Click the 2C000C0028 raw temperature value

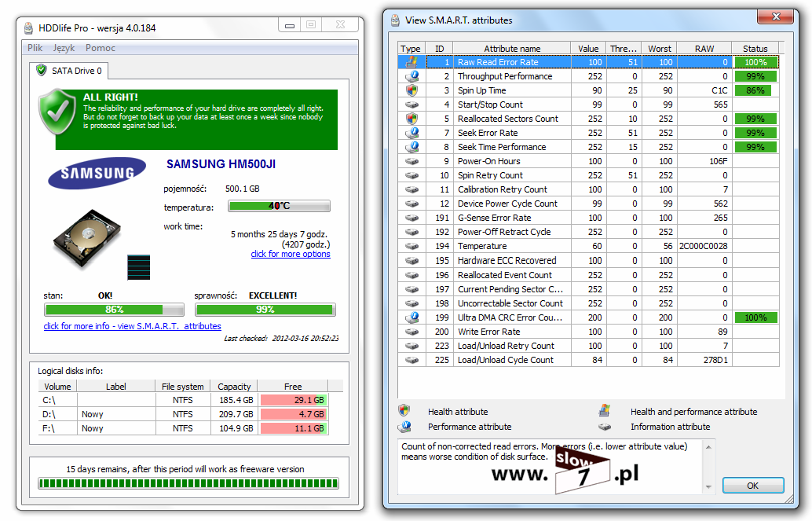pos(704,246)
